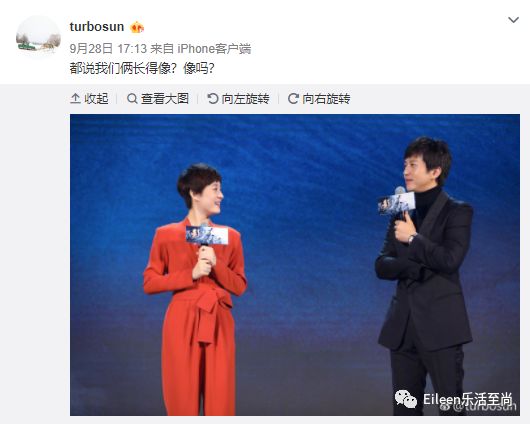Viewport: 530px width, 424px height.
Task: Click the Eileen乐活至尚 watermark text
Action: tap(468, 399)
